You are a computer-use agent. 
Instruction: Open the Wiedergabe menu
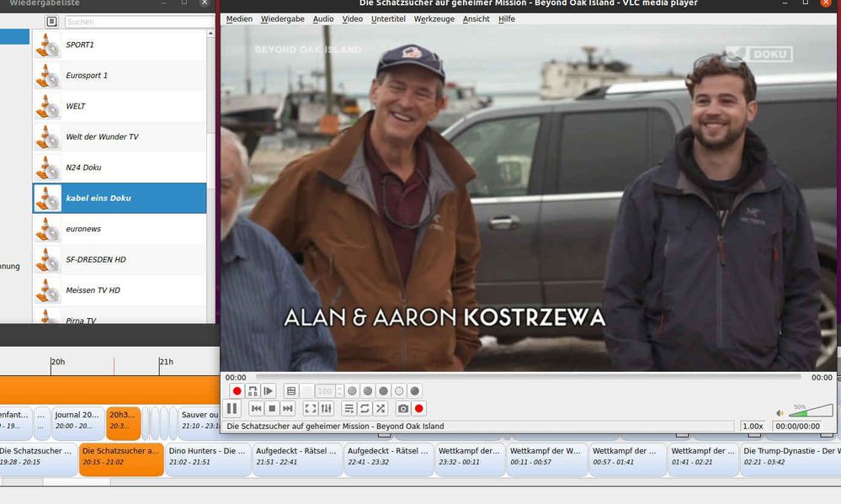tap(283, 19)
